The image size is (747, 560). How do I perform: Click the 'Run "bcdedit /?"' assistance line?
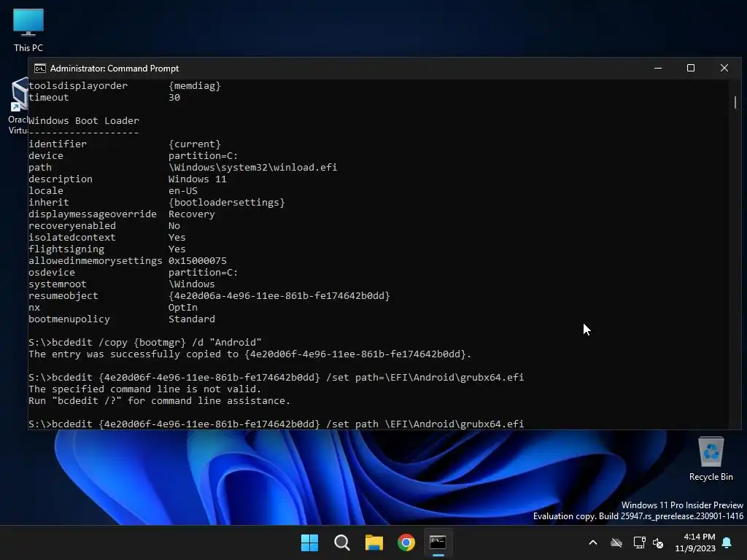(159, 401)
